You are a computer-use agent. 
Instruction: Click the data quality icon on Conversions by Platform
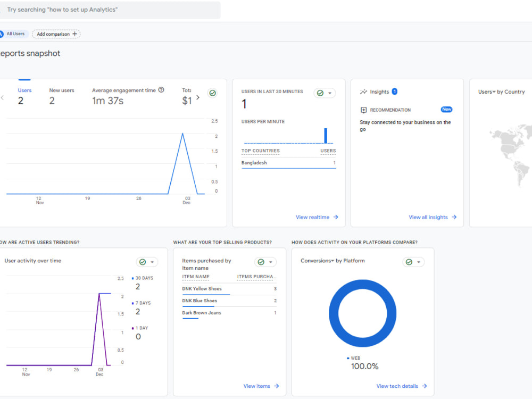409,262
